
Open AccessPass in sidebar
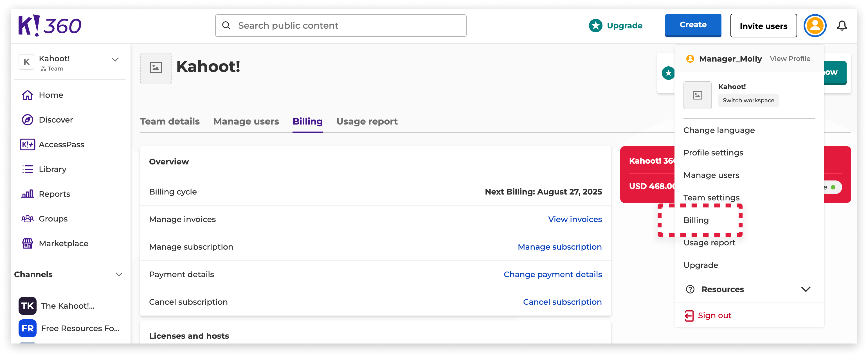(x=61, y=144)
